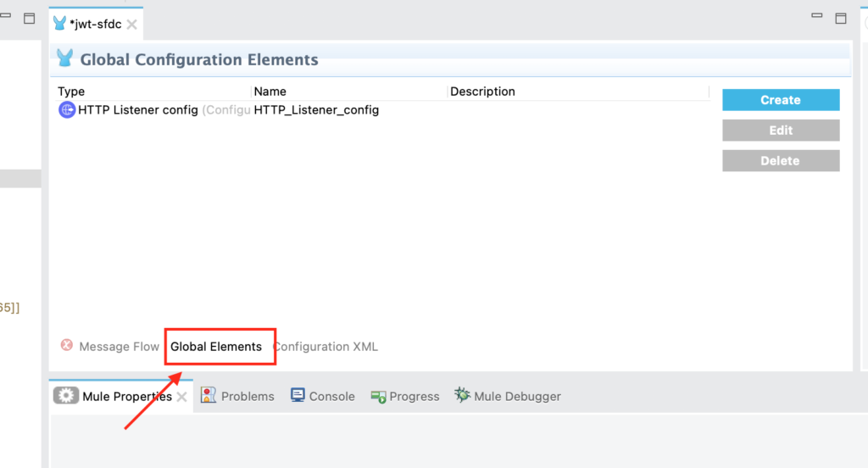Close the jwt-sfdc editor tab
This screenshot has width=868, height=468.
pyautogui.click(x=132, y=25)
